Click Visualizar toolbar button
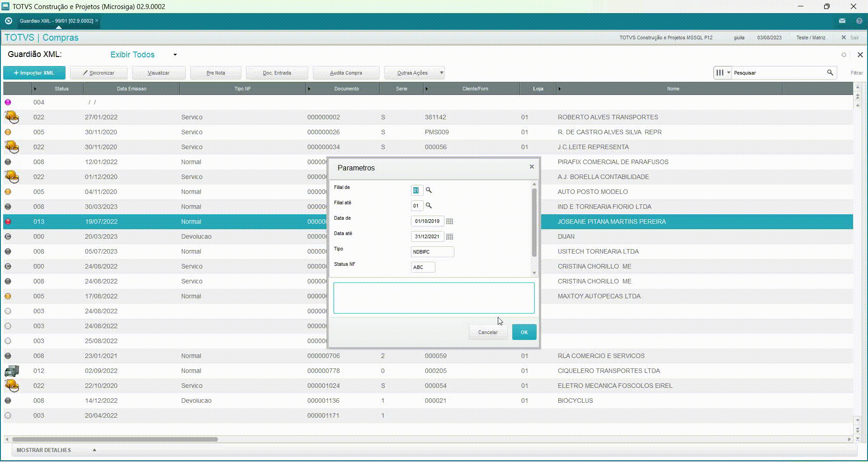868x462 pixels. tap(159, 73)
